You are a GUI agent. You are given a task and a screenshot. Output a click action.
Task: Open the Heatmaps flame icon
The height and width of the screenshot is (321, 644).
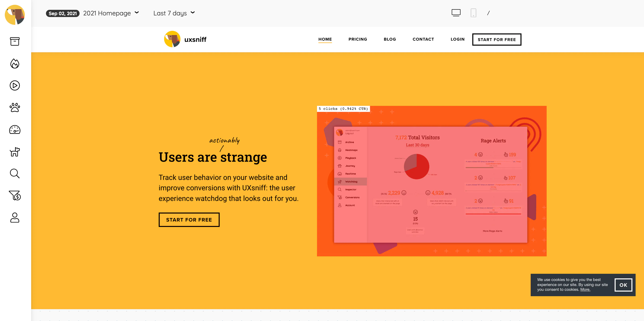[x=15, y=64]
